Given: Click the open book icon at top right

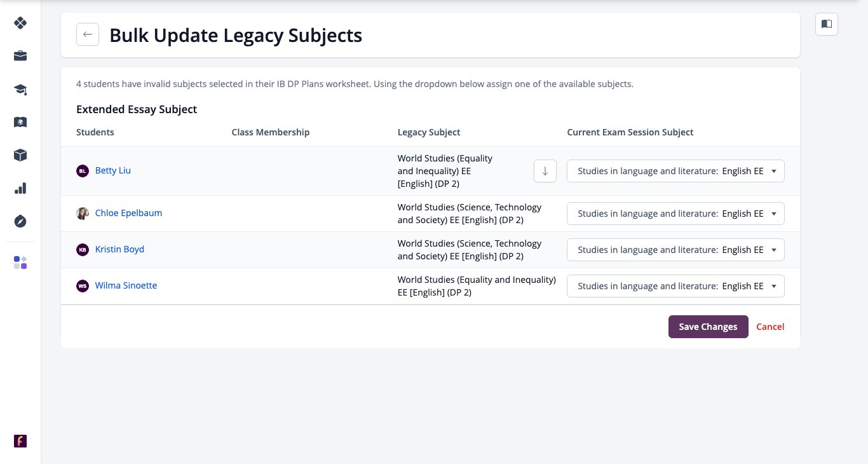Looking at the screenshot, I should click(x=827, y=24).
